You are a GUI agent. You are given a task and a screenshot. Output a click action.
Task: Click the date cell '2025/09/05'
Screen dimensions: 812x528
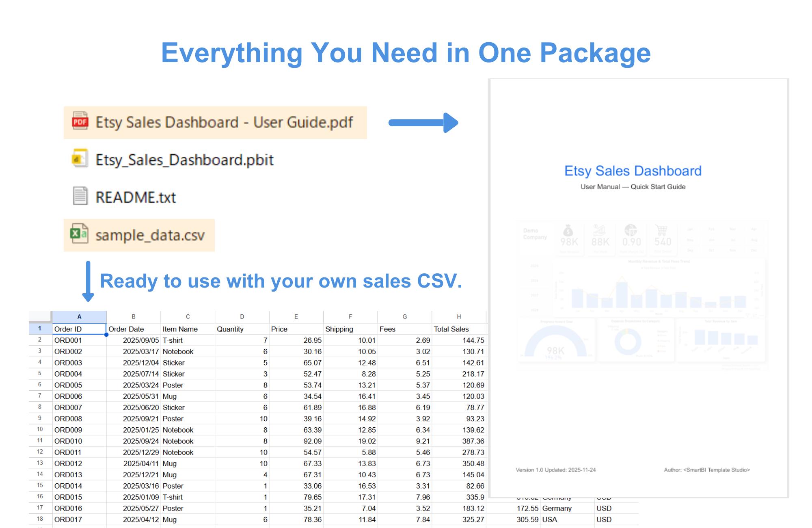point(134,340)
